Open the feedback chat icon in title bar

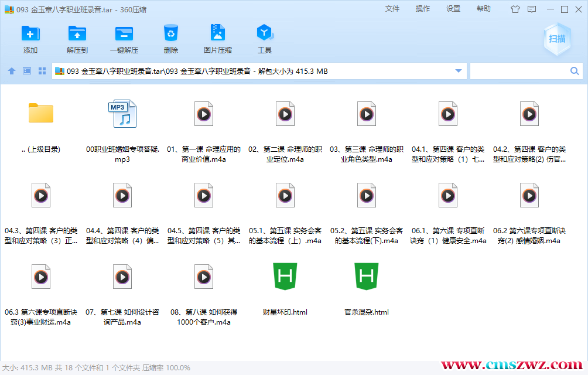tap(532, 9)
